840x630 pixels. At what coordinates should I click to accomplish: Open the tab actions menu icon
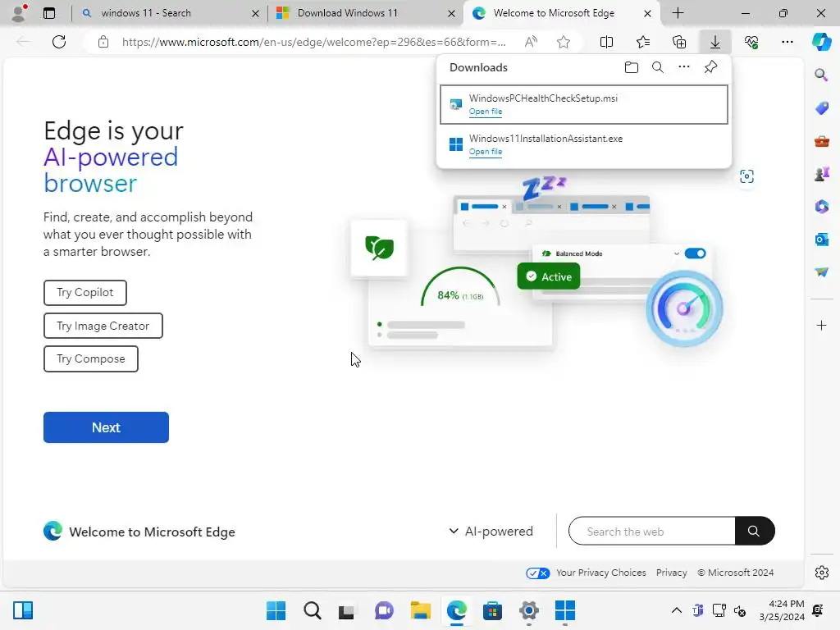[49, 13]
